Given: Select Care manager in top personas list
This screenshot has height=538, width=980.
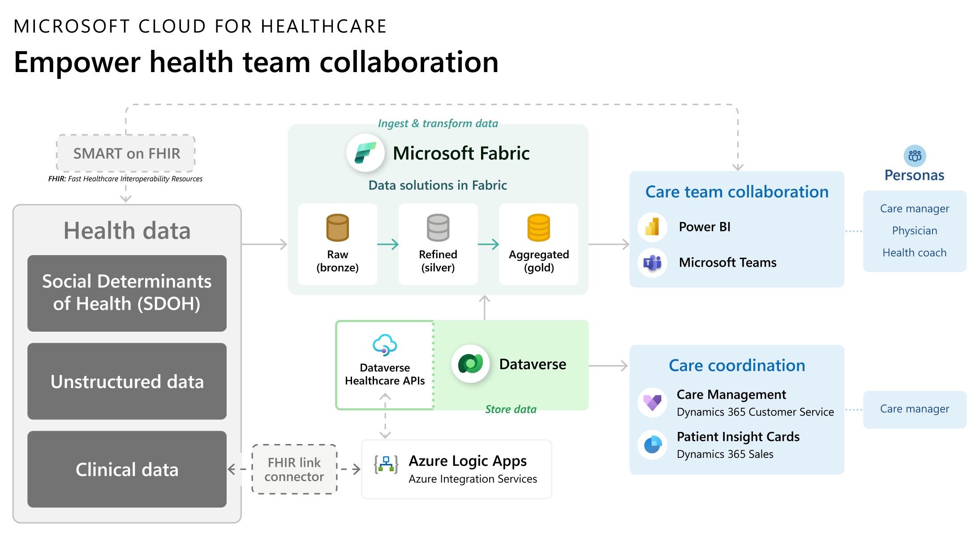Looking at the screenshot, I should (915, 209).
